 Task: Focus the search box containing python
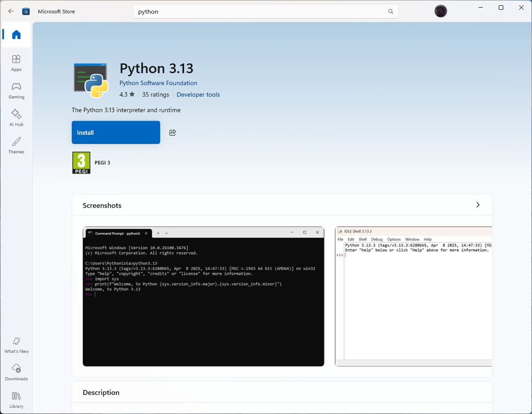(266, 12)
